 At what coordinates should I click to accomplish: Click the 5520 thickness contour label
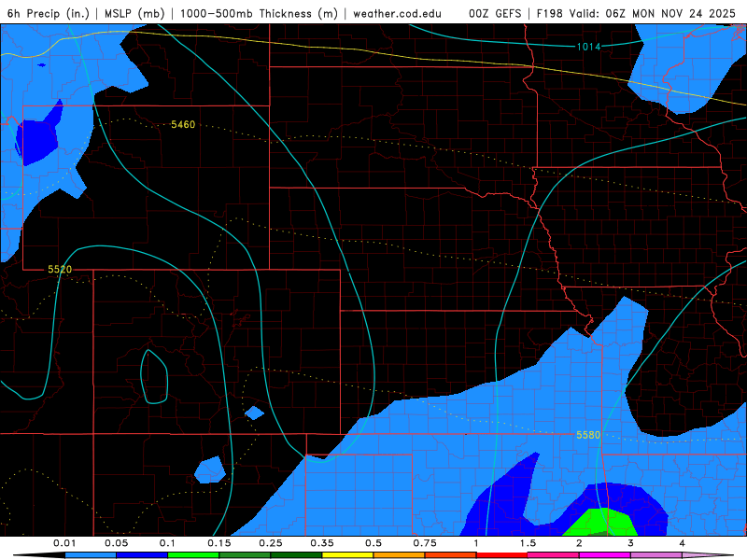[x=60, y=270]
